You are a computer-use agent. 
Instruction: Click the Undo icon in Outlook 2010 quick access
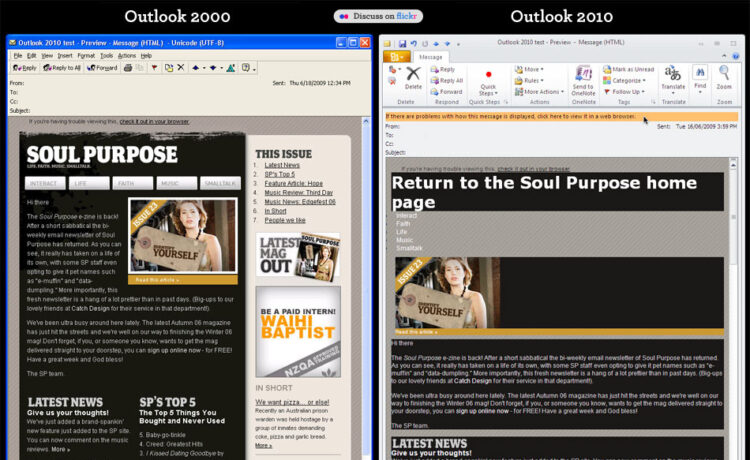[414, 44]
